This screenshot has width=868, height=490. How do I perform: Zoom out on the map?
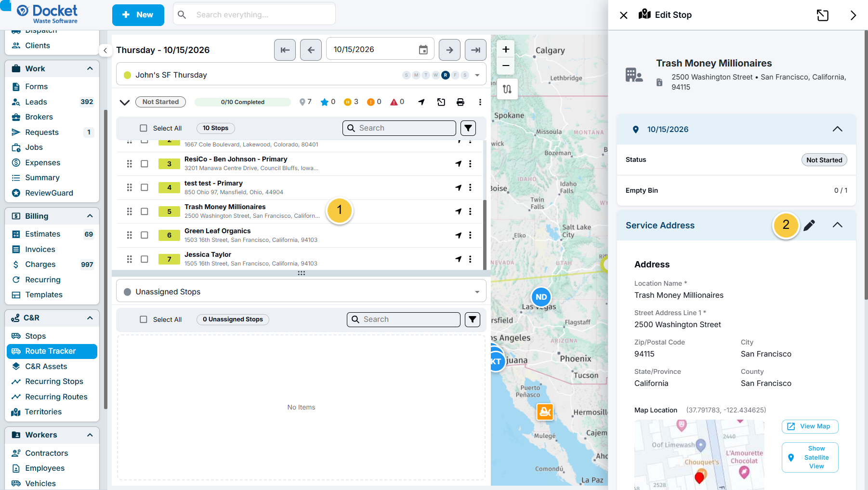506,66
